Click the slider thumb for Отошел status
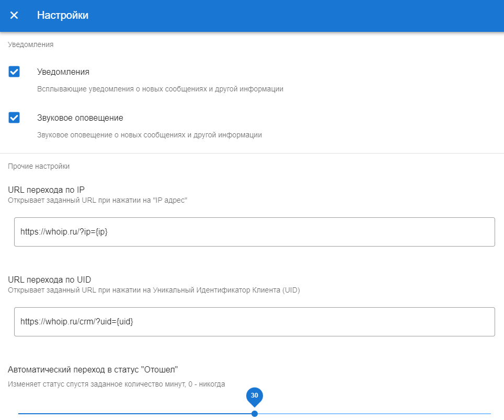 click(x=255, y=413)
